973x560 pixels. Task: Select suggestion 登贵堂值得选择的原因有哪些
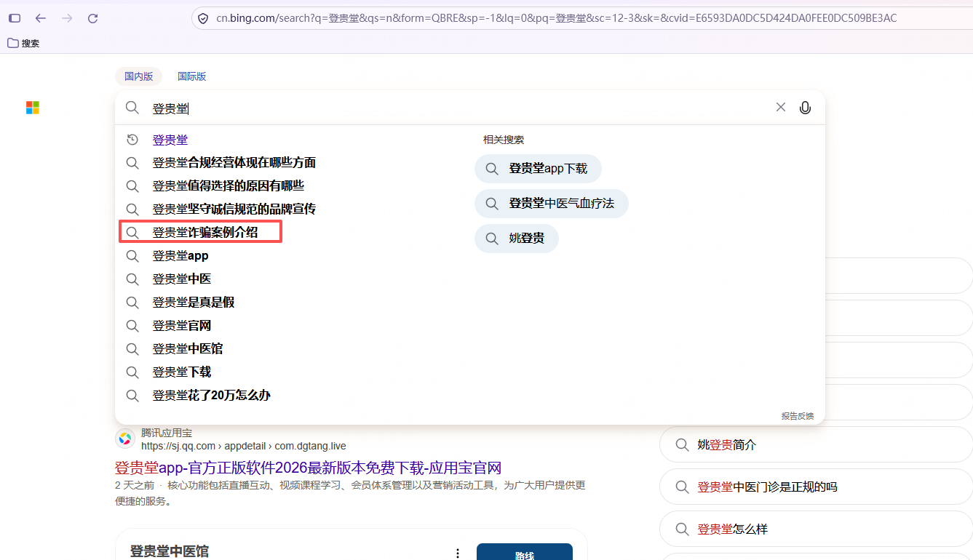click(x=229, y=186)
